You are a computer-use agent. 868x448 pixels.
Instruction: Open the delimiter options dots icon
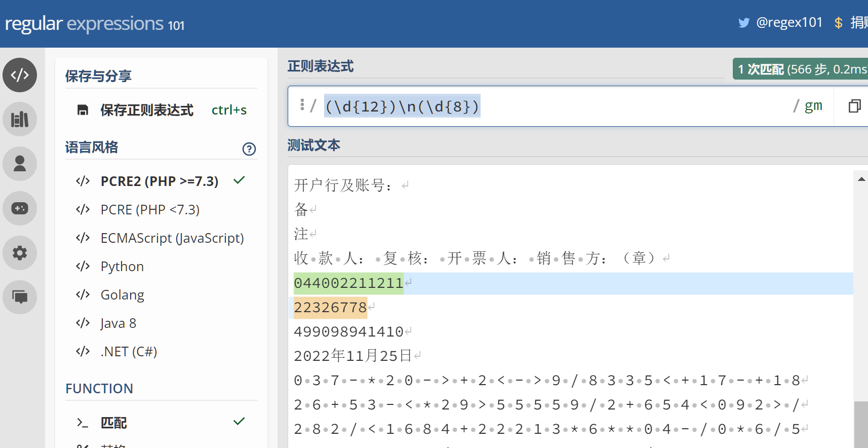(x=302, y=104)
